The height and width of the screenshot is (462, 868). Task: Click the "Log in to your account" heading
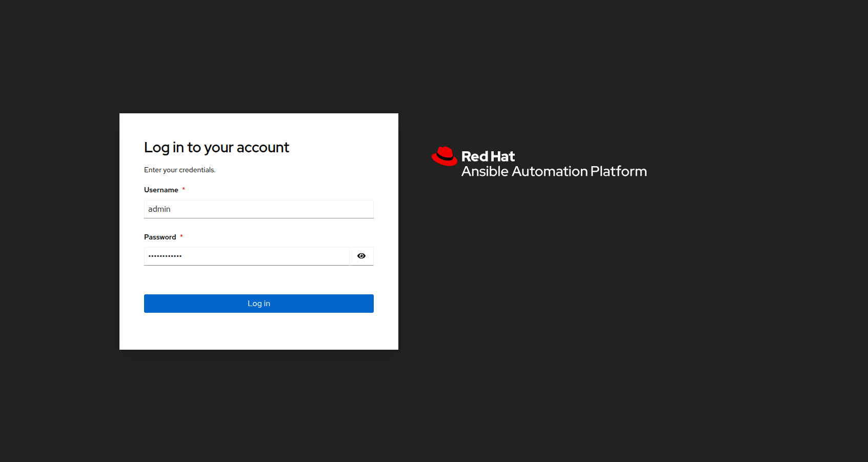(x=216, y=148)
